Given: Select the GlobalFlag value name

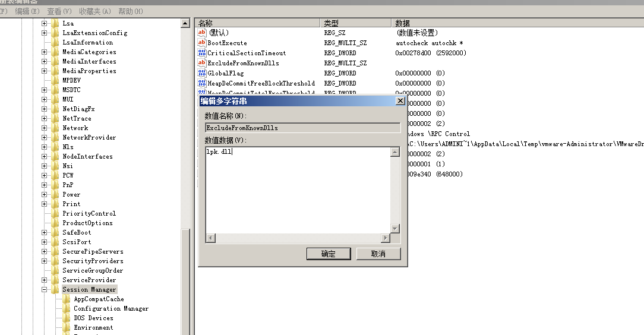Looking at the screenshot, I should tap(226, 73).
